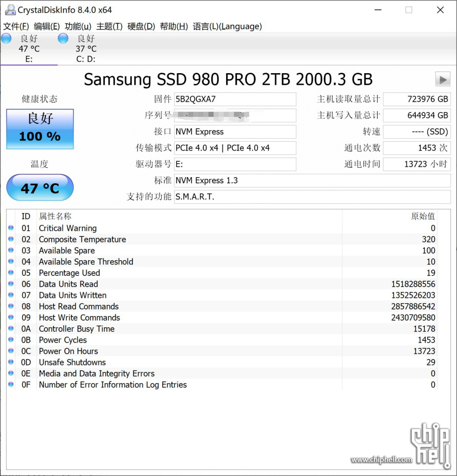The height and width of the screenshot is (476, 457).
Task: Click the 属性名称 column header
Action: click(x=189, y=216)
